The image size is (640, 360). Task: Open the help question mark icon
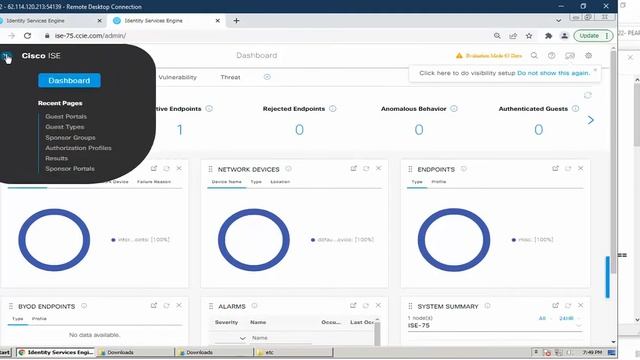click(551, 56)
